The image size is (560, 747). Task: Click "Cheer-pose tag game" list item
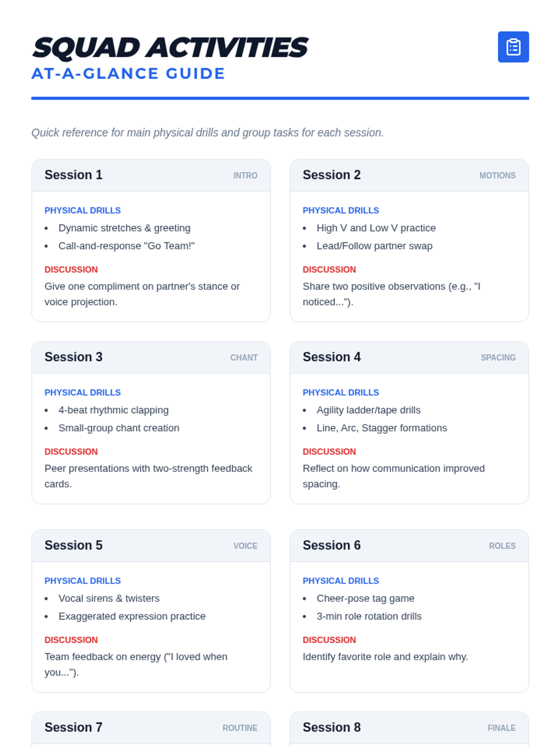pos(365,598)
